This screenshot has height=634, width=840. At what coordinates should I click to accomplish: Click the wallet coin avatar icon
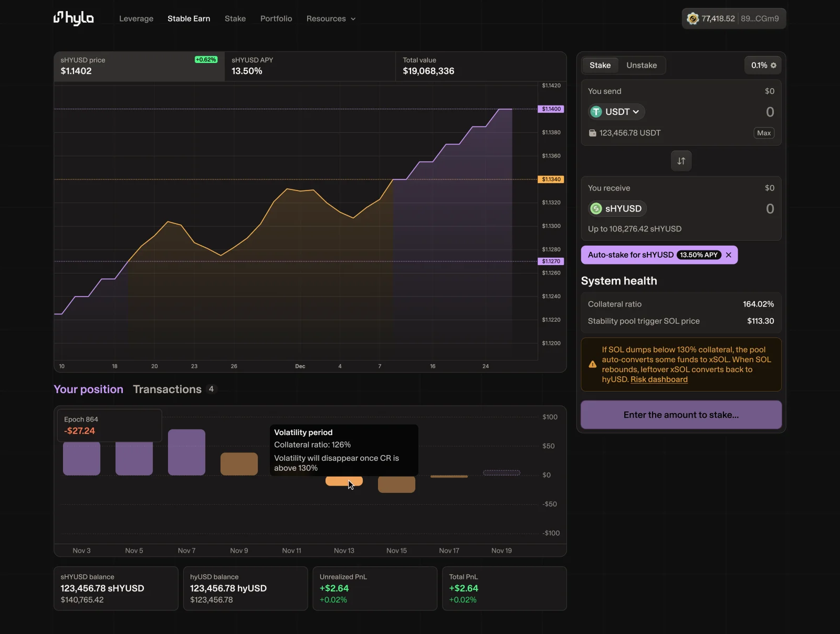pos(693,18)
